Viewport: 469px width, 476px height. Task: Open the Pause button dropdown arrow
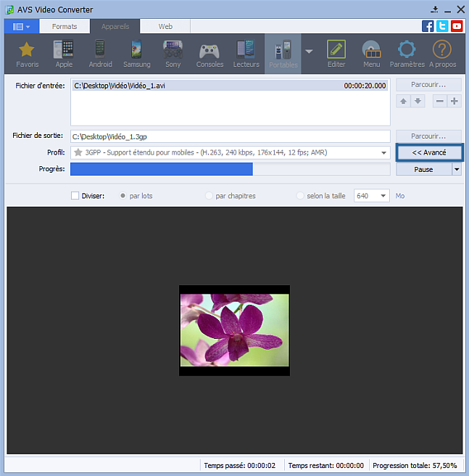coord(457,169)
